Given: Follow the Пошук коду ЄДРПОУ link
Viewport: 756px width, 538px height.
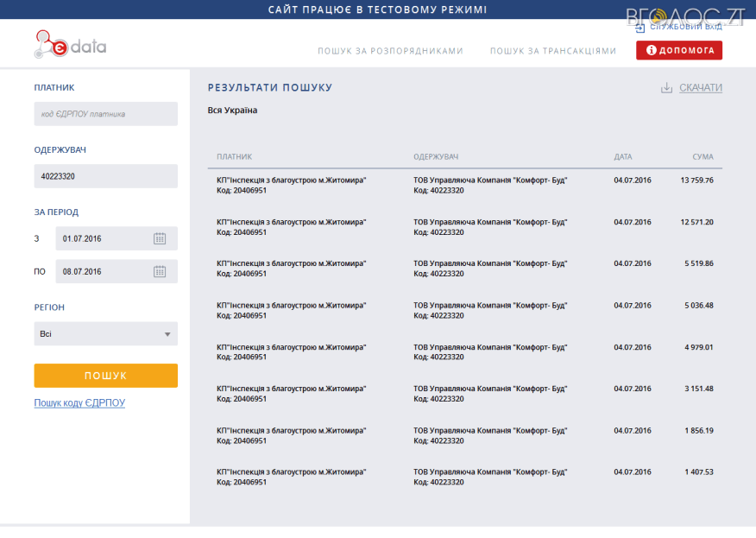Looking at the screenshot, I should click(79, 403).
